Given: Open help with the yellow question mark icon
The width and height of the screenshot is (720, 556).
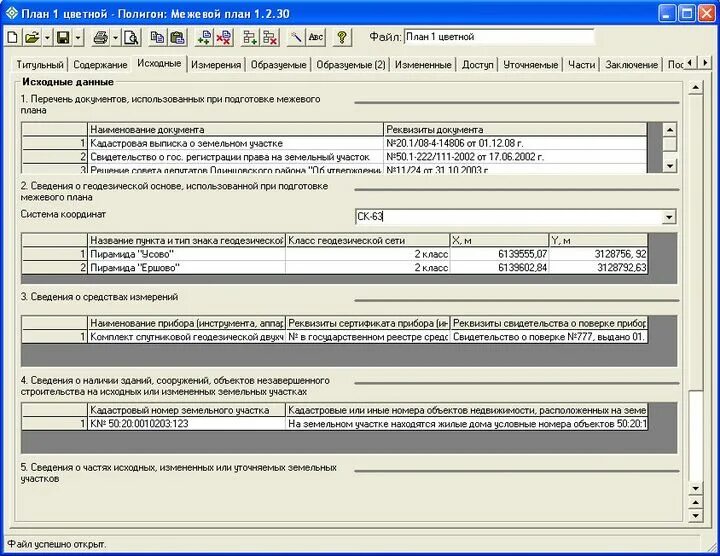Looking at the screenshot, I should [x=342, y=37].
